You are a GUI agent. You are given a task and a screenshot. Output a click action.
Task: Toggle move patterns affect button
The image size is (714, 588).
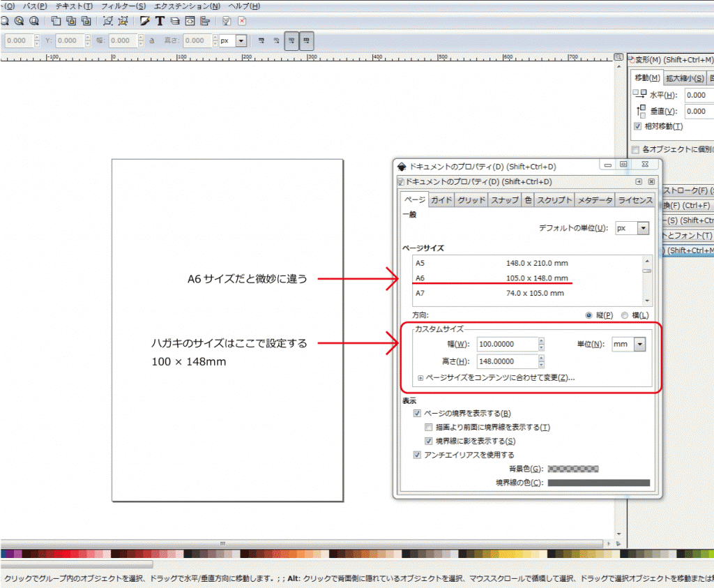point(307,40)
